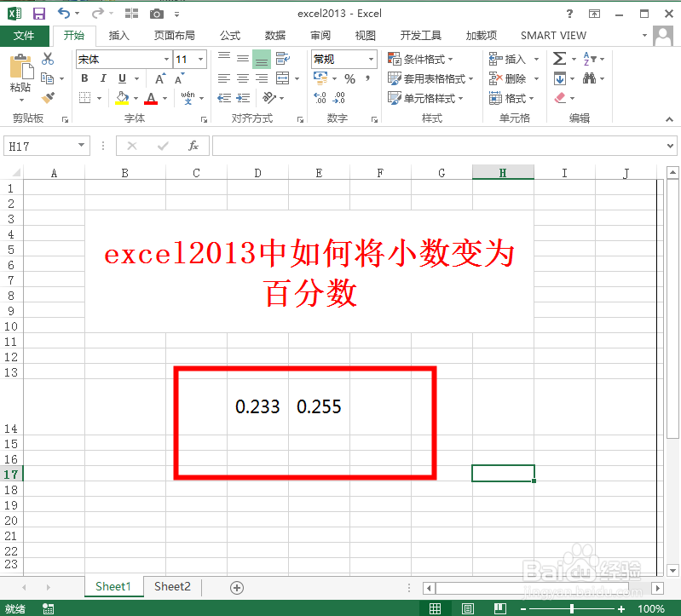Add a new sheet with plus icon
Image resolution: width=681 pixels, height=616 pixels.
click(237, 588)
